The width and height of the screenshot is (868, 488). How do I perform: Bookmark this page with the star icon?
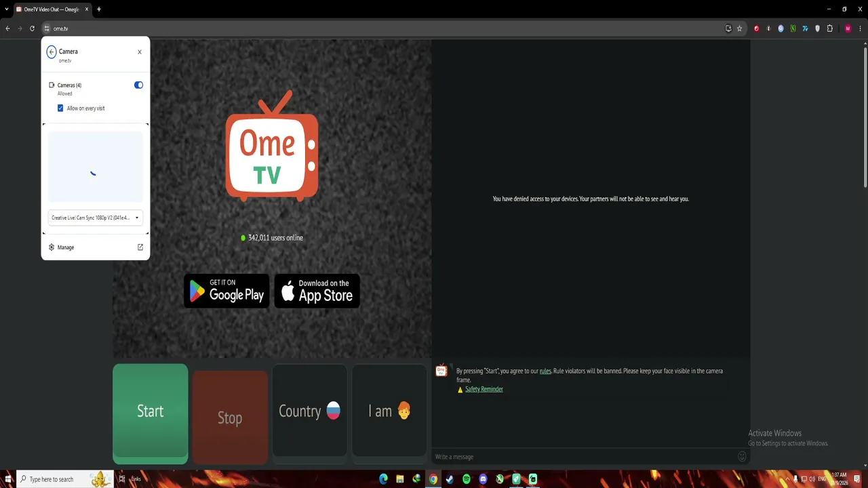pyautogui.click(x=740, y=28)
